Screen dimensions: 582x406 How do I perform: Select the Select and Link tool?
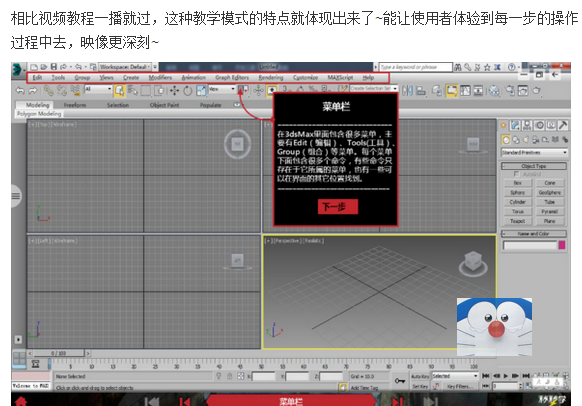click(x=48, y=90)
